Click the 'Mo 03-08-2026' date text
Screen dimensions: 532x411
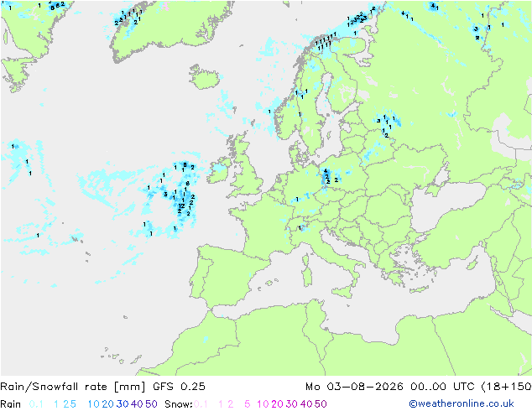pos(354,387)
